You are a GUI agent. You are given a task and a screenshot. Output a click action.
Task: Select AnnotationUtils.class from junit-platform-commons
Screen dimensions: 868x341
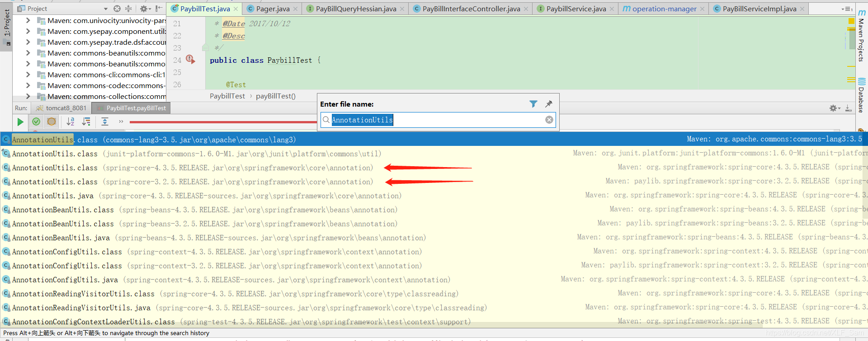434,154
